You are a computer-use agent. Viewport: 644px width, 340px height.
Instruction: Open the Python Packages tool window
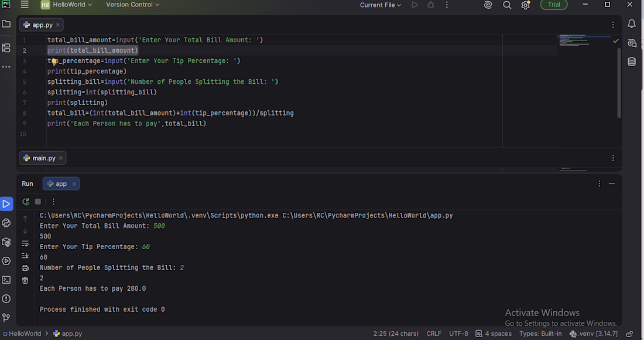tap(6, 242)
